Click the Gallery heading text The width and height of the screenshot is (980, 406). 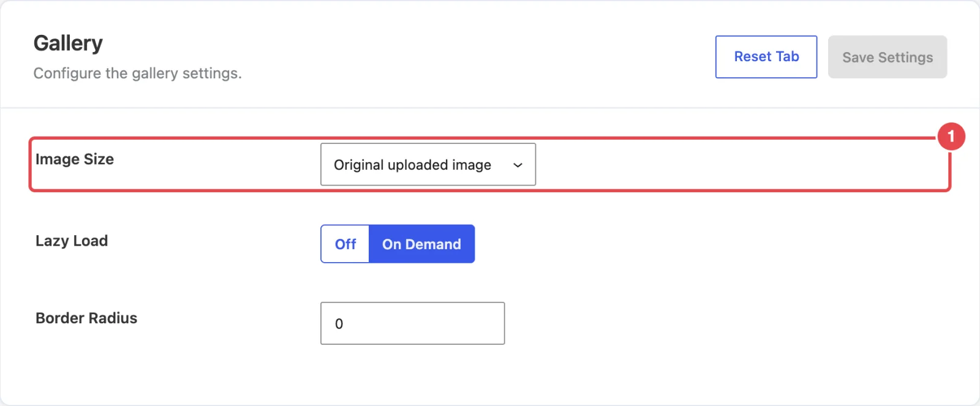click(68, 43)
